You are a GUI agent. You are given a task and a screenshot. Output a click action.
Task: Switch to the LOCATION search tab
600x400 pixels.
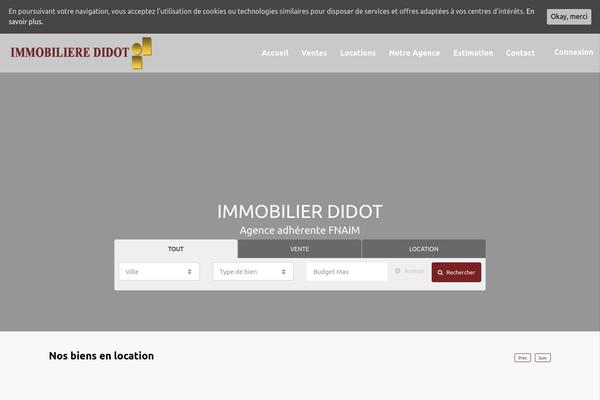[x=424, y=249]
